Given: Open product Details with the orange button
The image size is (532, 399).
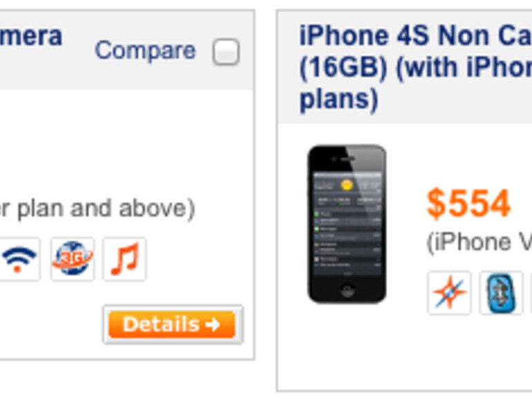Looking at the screenshot, I should pyautogui.click(x=162, y=324).
